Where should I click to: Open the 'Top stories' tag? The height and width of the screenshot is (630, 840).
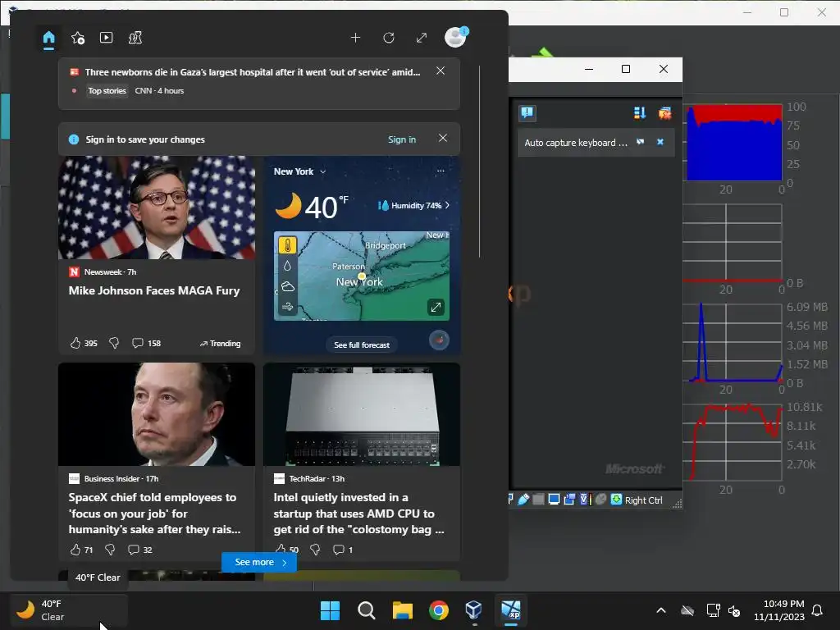pyautogui.click(x=107, y=90)
